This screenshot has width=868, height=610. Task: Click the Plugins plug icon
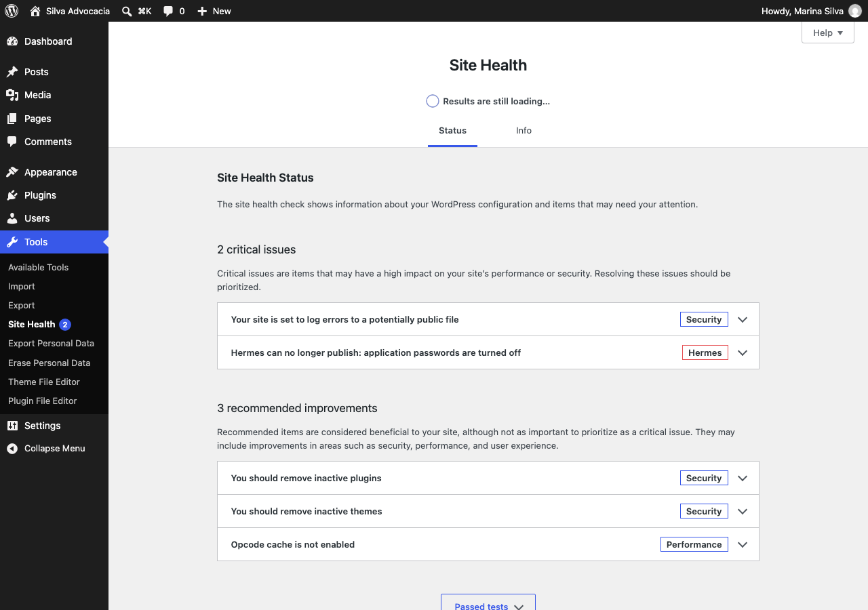(12, 195)
